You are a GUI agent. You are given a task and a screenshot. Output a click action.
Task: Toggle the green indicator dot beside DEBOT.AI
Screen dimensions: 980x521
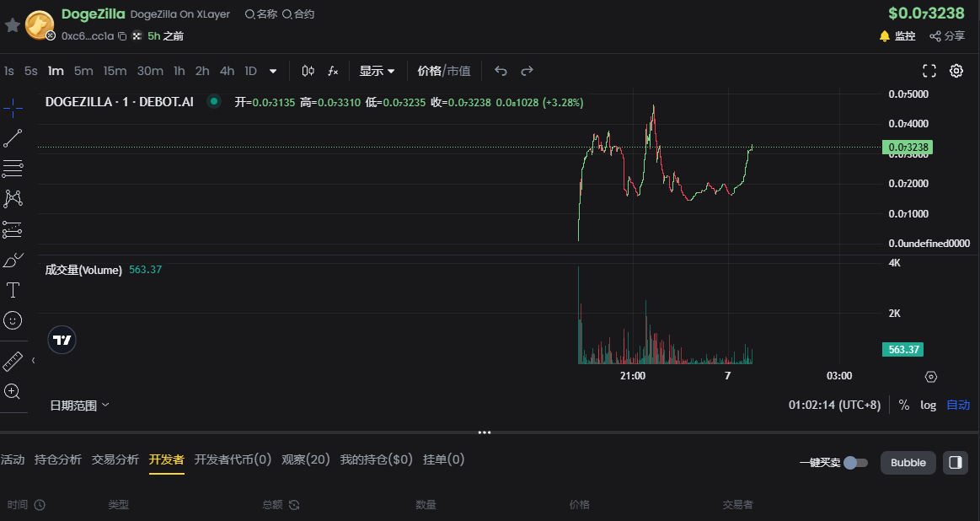[x=214, y=101]
